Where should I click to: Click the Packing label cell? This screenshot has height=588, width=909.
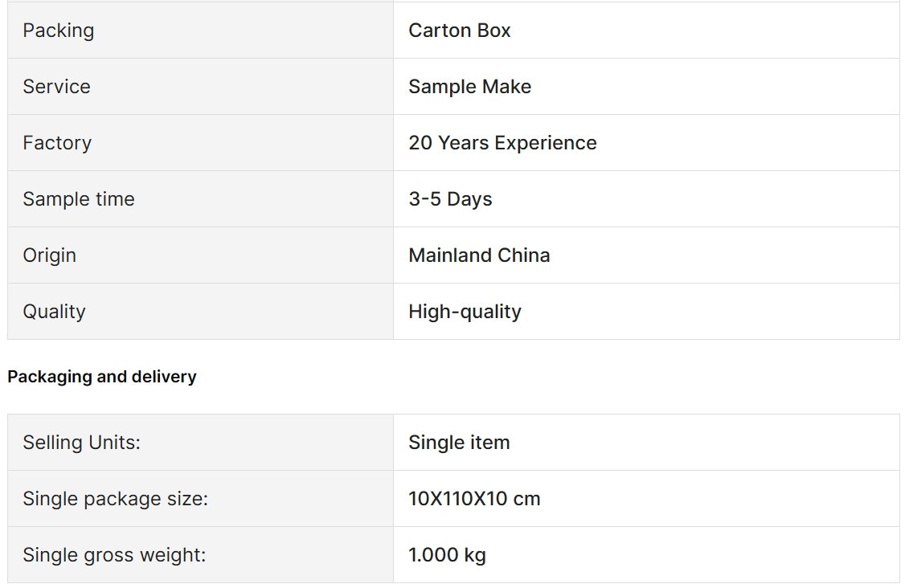[200, 31]
